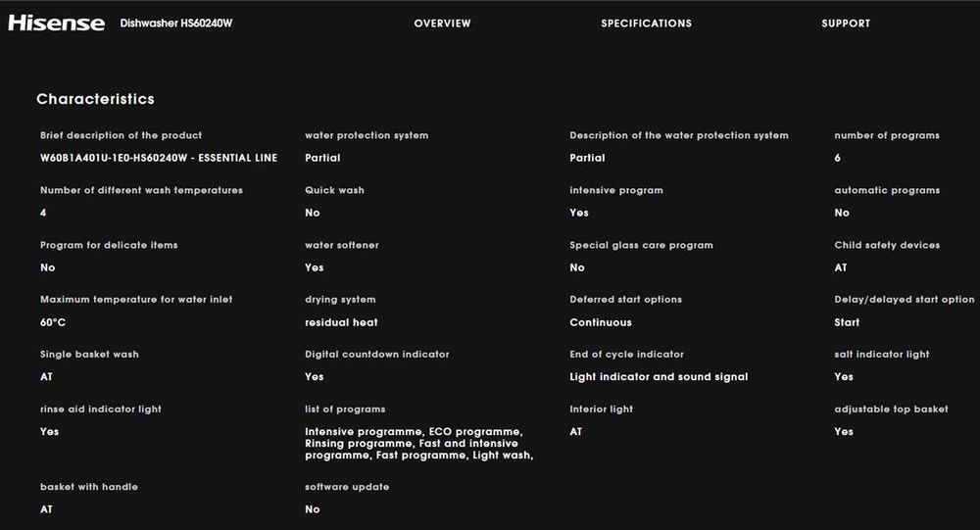Click the 'Child safety devices' label

[887, 245]
